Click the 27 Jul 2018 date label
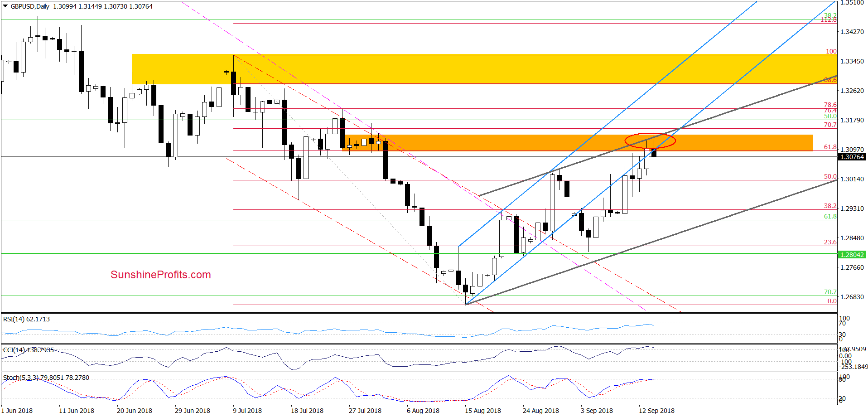Viewport: 868px width, 417px height. coord(365,411)
